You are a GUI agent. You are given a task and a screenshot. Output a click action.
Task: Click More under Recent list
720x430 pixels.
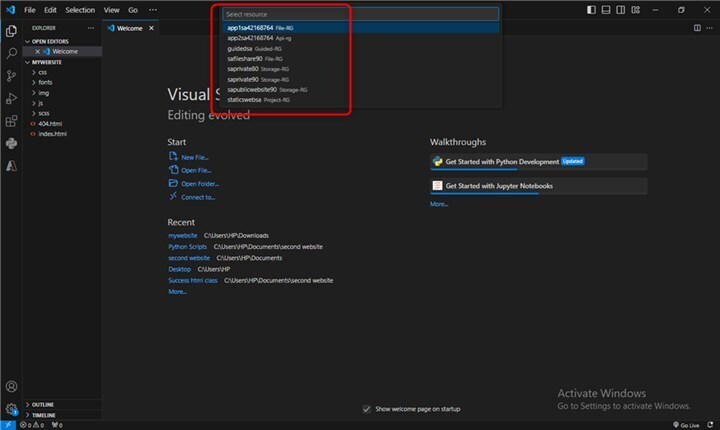(177, 292)
